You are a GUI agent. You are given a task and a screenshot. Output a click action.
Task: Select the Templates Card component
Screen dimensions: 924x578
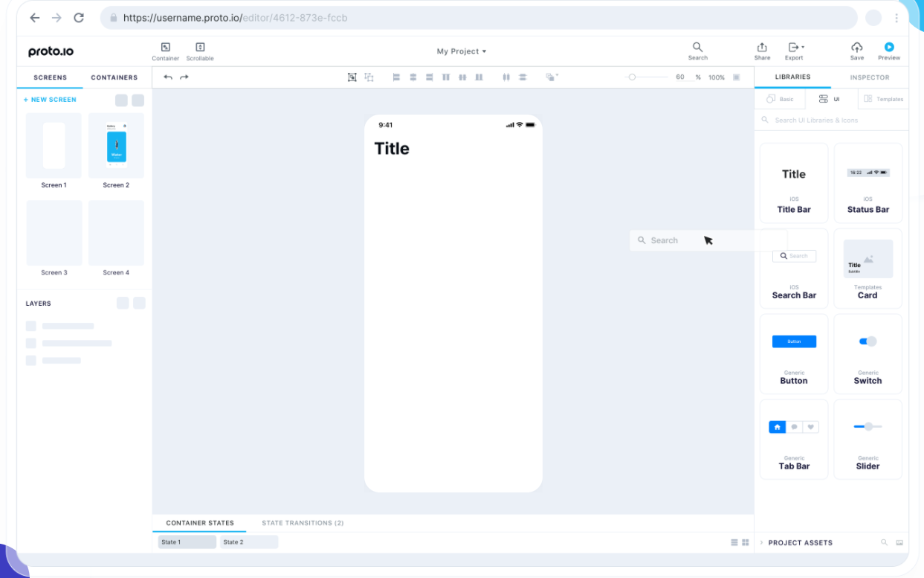coord(868,269)
